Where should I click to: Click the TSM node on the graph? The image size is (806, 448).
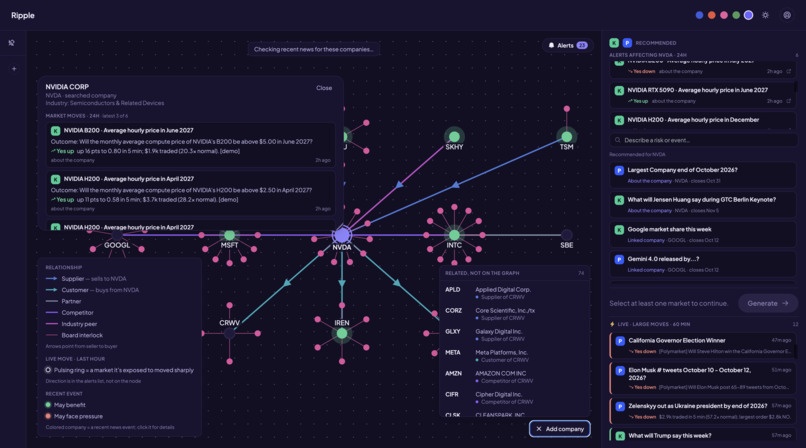(x=566, y=137)
